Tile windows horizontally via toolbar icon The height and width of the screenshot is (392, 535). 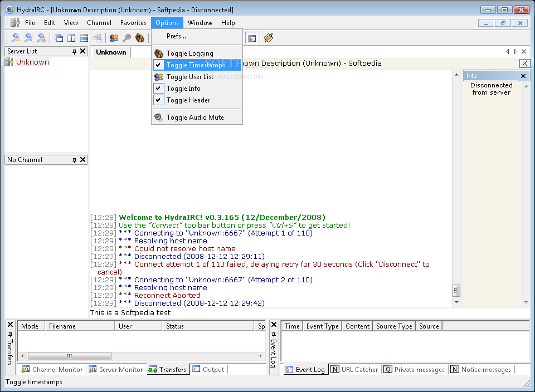84,38
